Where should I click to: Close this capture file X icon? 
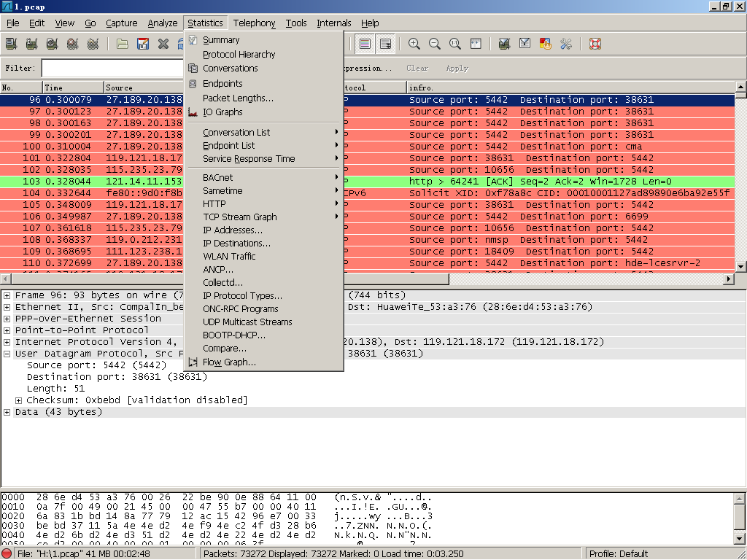163,44
